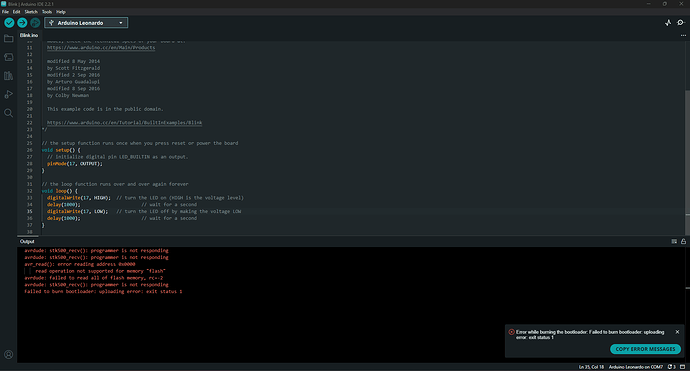This screenshot has height=371, width=690.
Task: Open the Serial Monitor icon
Action: (x=681, y=22)
